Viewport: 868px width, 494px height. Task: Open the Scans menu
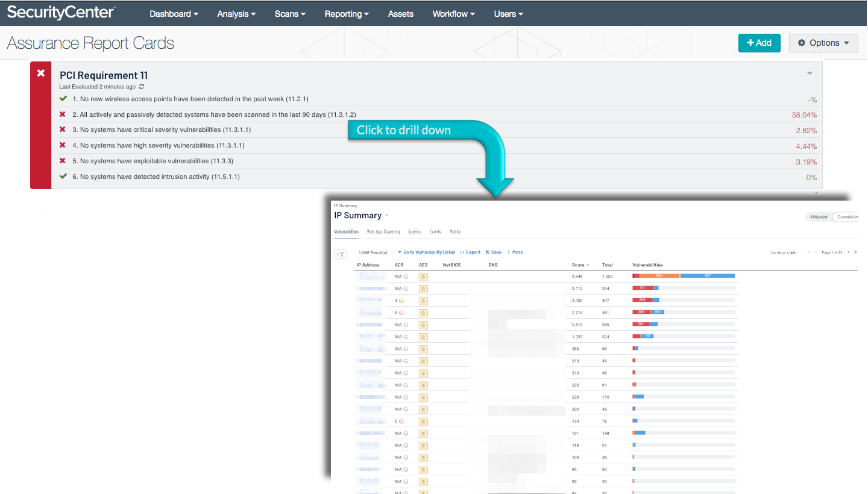click(290, 14)
